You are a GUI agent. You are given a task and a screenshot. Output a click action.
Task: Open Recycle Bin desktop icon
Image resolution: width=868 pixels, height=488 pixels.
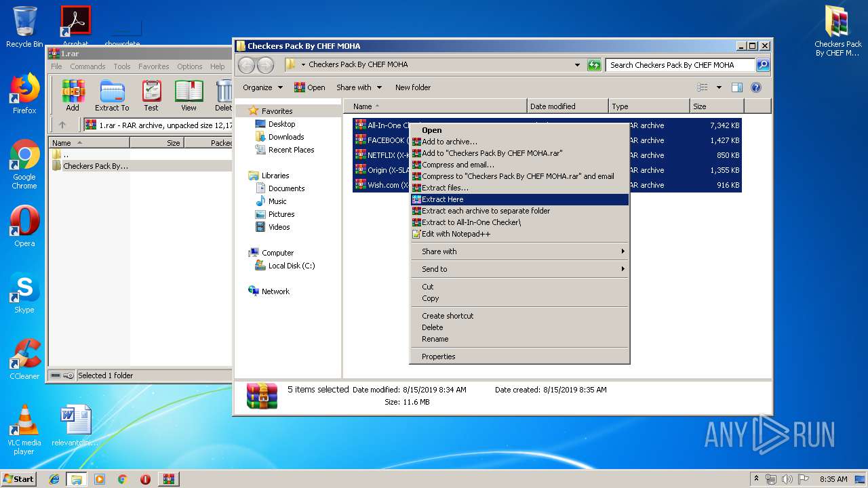coord(24,27)
